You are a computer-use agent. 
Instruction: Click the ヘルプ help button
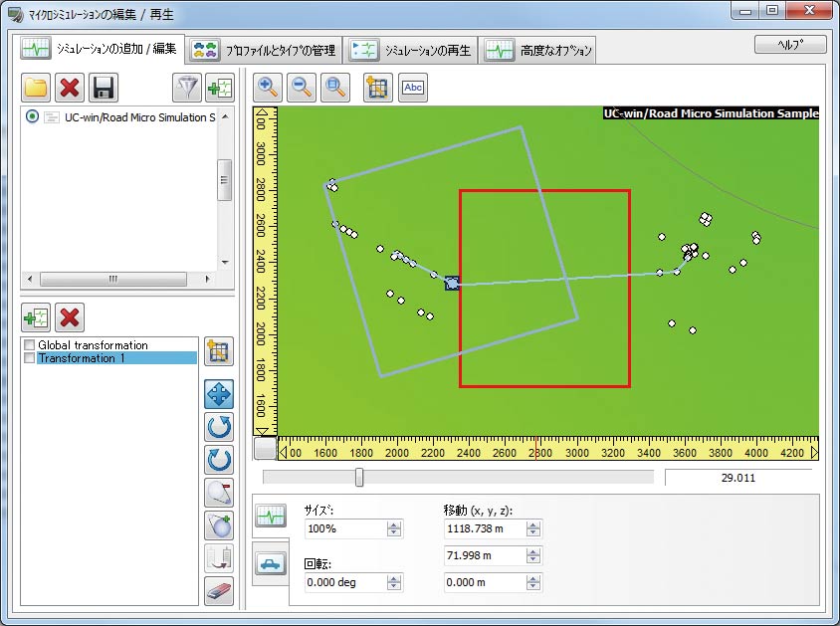pyautogui.click(x=790, y=45)
